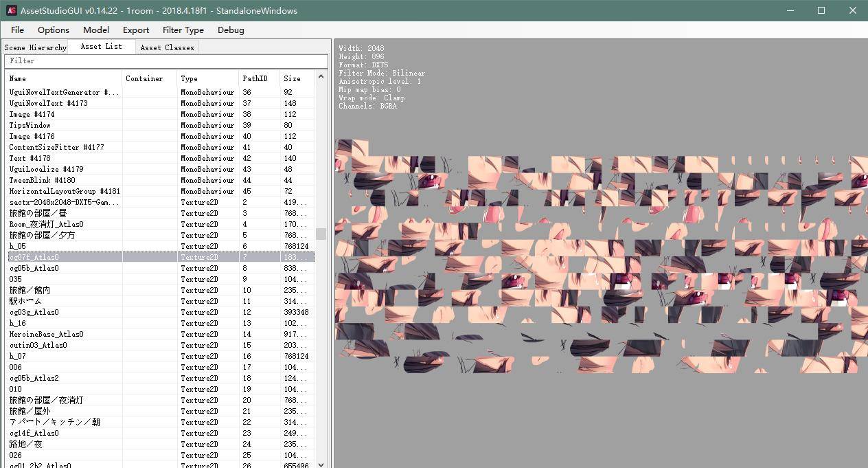Switch to the Asset Classes tab

(x=167, y=47)
